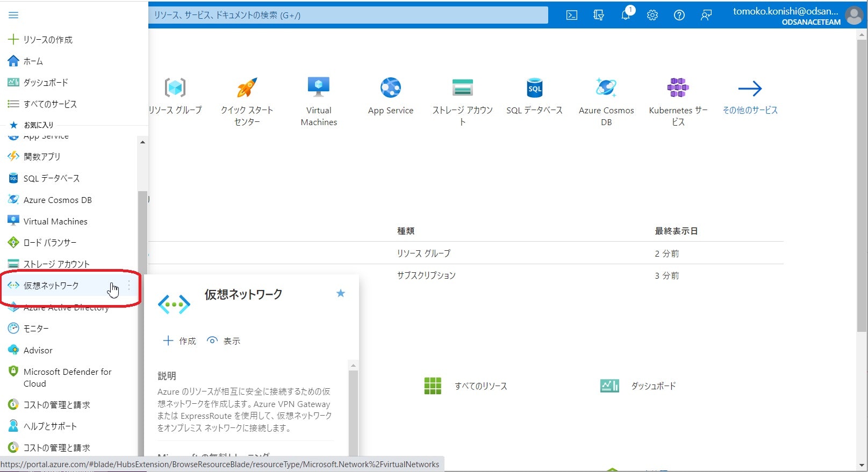The height and width of the screenshot is (472, 868).
Task: Click ロード バランサー sidebar icon
Action: pos(13,243)
